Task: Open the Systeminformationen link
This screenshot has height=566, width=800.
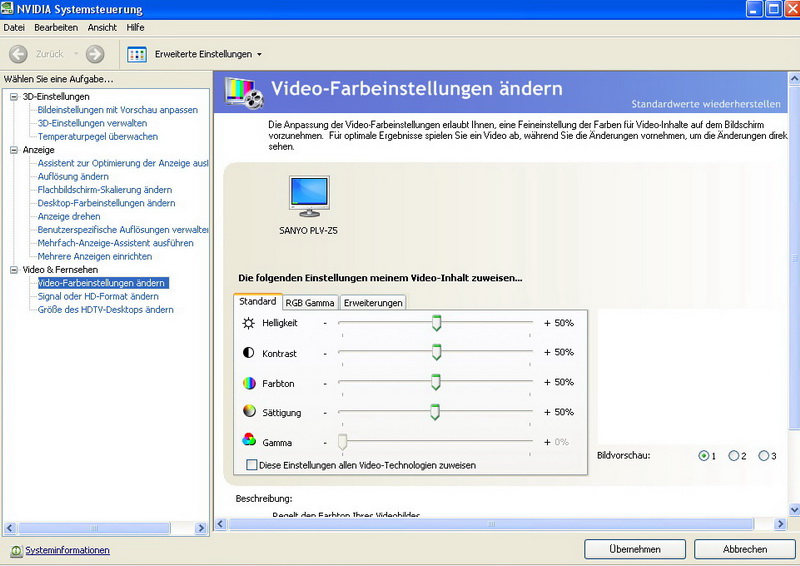Action: [x=67, y=550]
